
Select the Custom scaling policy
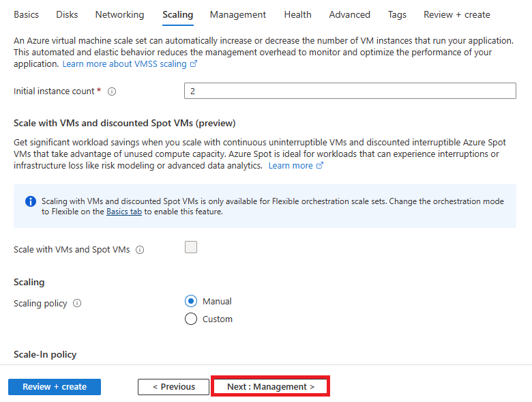click(191, 319)
